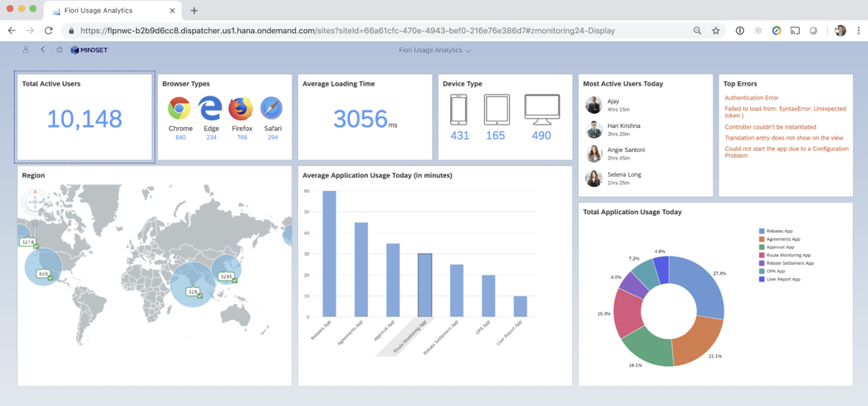868x406 pixels.
Task: Click the 328 map marker label
Action: point(192,292)
